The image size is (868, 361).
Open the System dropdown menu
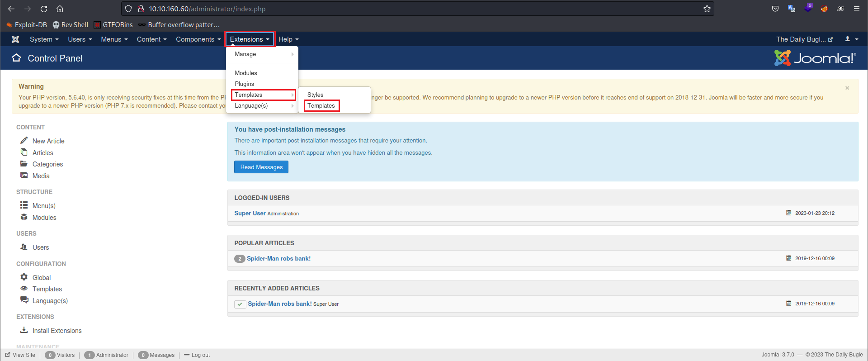tap(44, 39)
